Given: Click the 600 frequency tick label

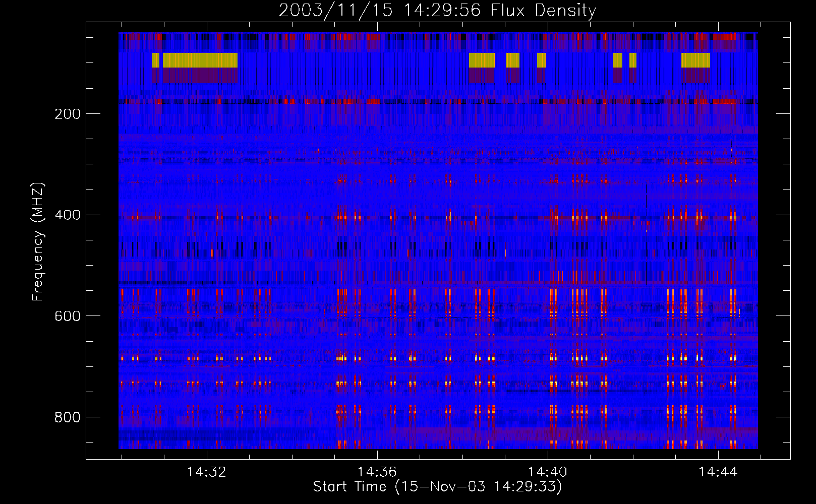Looking at the screenshot, I should (x=68, y=316).
